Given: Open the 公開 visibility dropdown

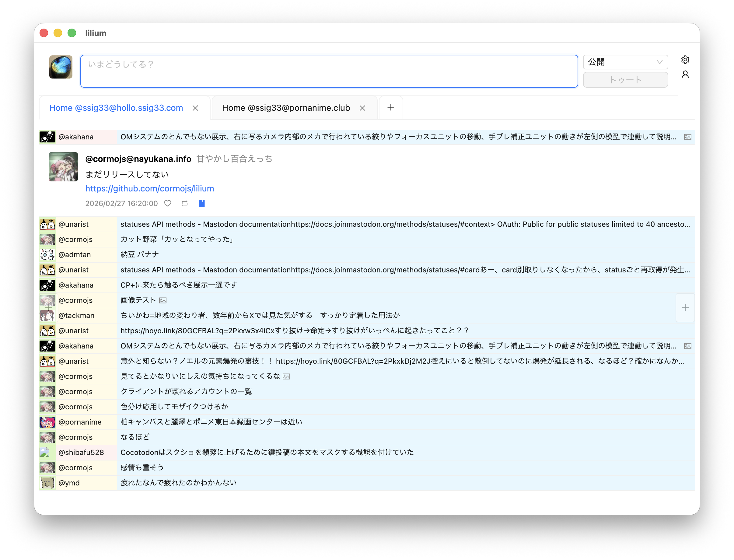Looking at the screenshot, I should 625,62.
